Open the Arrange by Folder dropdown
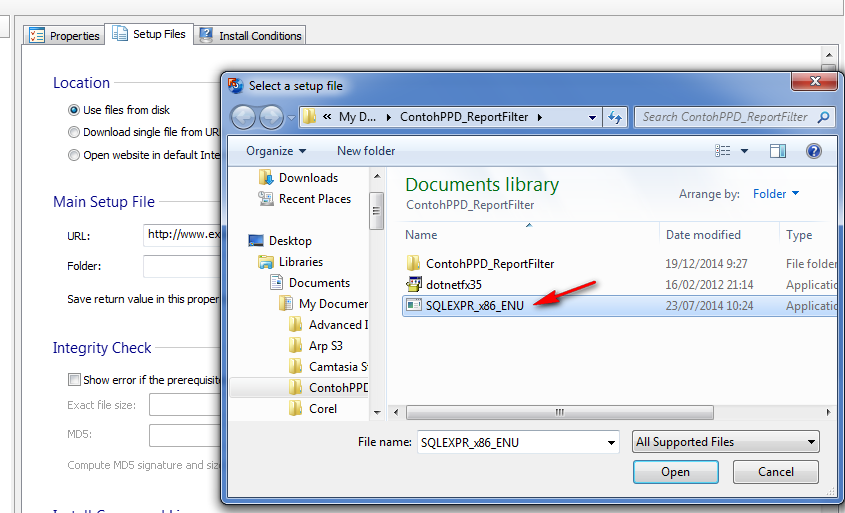 point(775,194)
